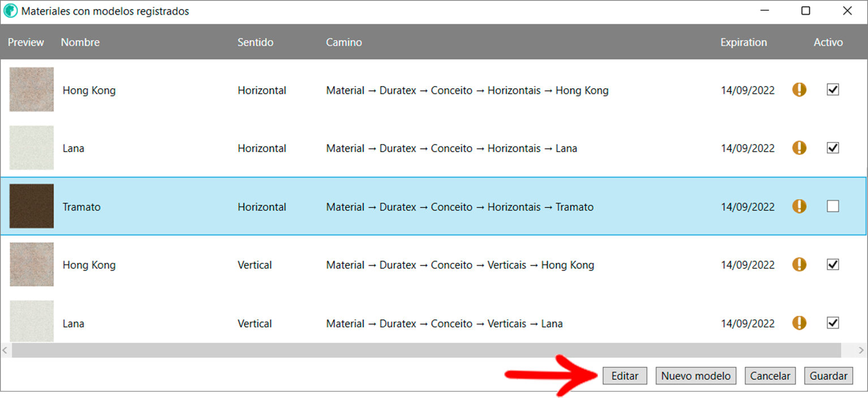Click the Expiration column header
The height and width of the screenshot is (398, 868).
(744, 42)
